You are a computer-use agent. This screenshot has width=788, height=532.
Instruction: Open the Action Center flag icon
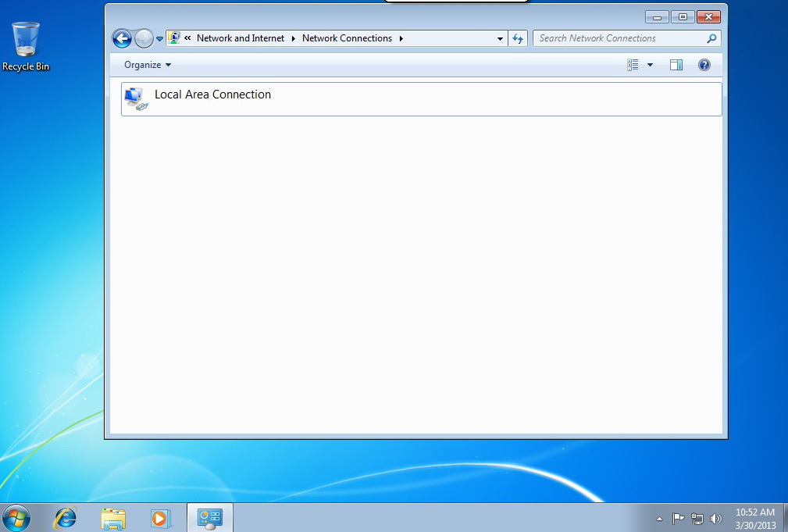[x=678, y=518]
